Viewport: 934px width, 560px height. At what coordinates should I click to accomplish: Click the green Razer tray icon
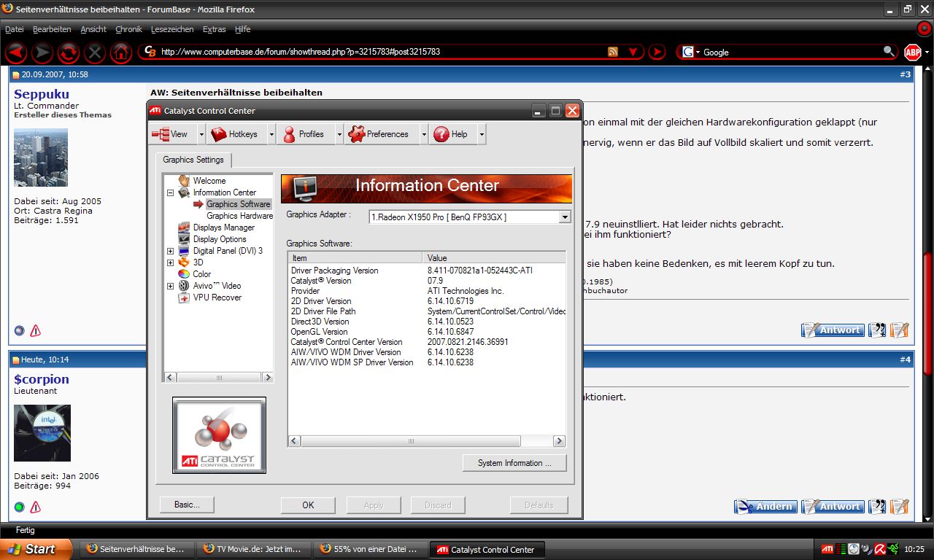tap(894, 549)
